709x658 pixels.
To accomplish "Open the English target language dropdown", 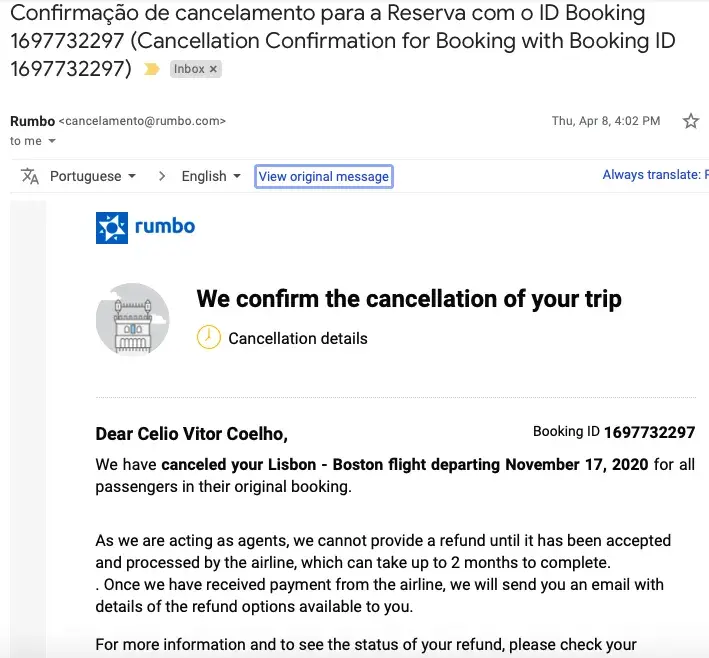I will (x=211, y=176).
